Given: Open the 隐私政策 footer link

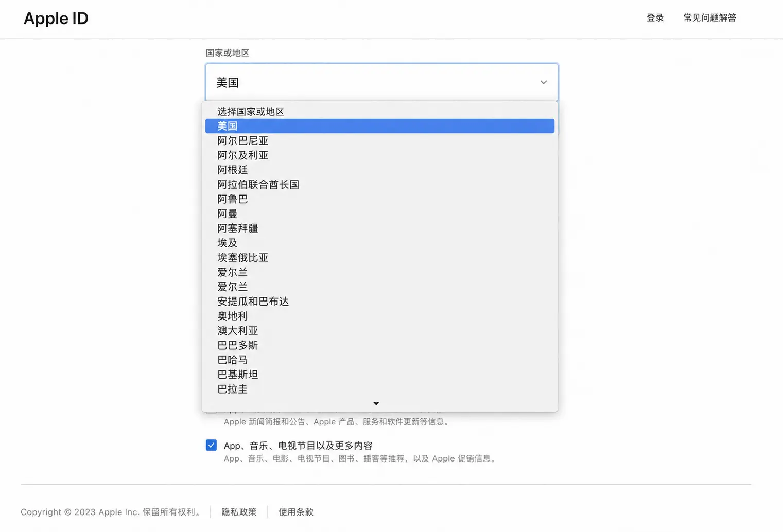Looking at the screenshot, I should tap(239, 512).
